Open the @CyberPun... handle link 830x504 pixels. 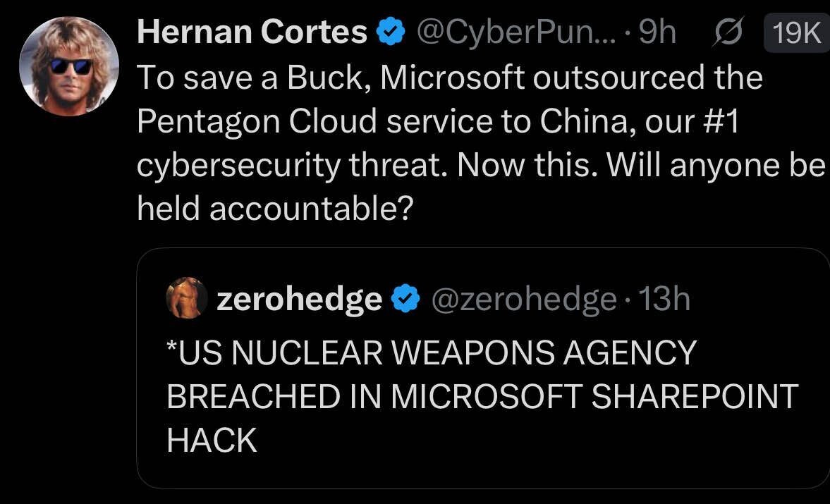[517, 32]
